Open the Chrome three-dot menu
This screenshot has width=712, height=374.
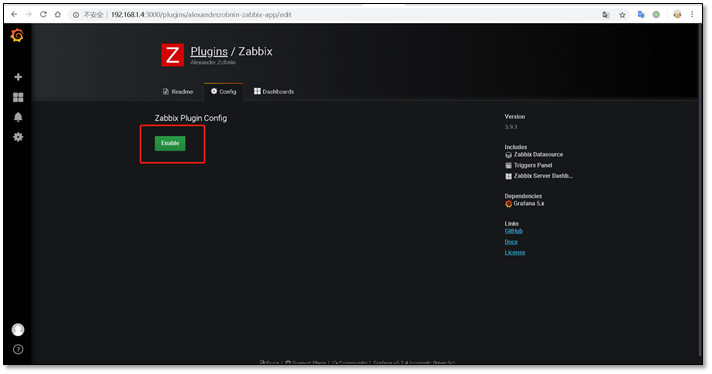click(692, 15)
